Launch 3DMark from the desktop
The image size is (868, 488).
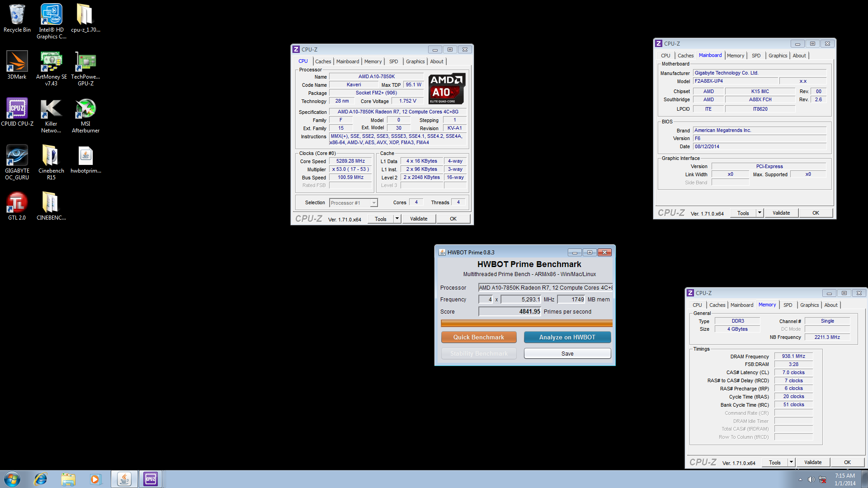coord(17,66)
